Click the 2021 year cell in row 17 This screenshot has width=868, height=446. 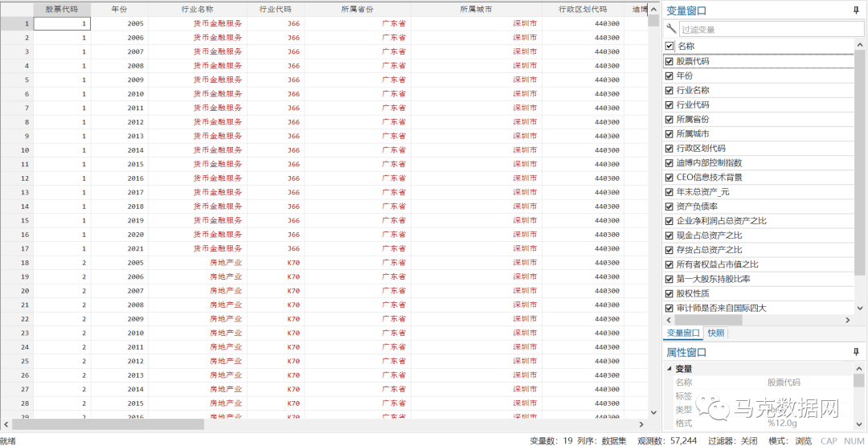pyautogui.click(x=120, y=248)
